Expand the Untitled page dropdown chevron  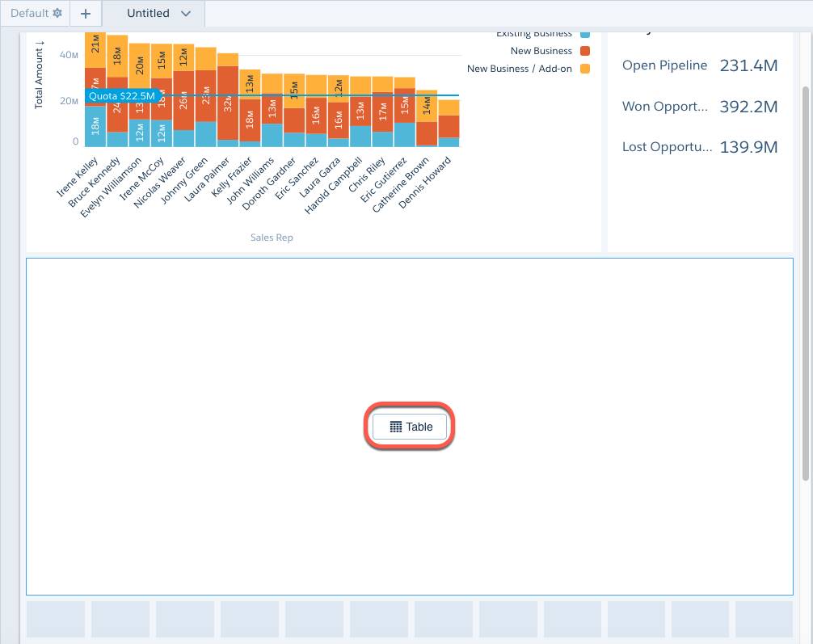pyautogui.click(x=186, y=14)
